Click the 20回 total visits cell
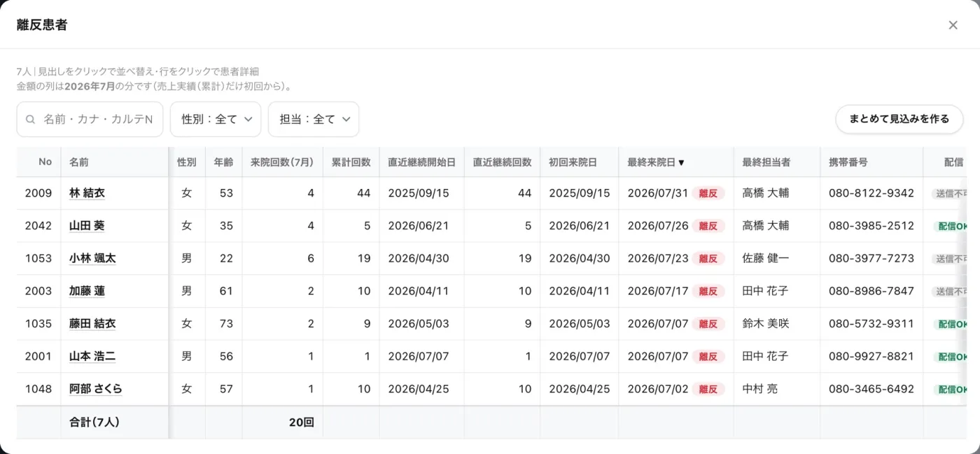This screenshot has height=454, width=980. pos(302,423)
